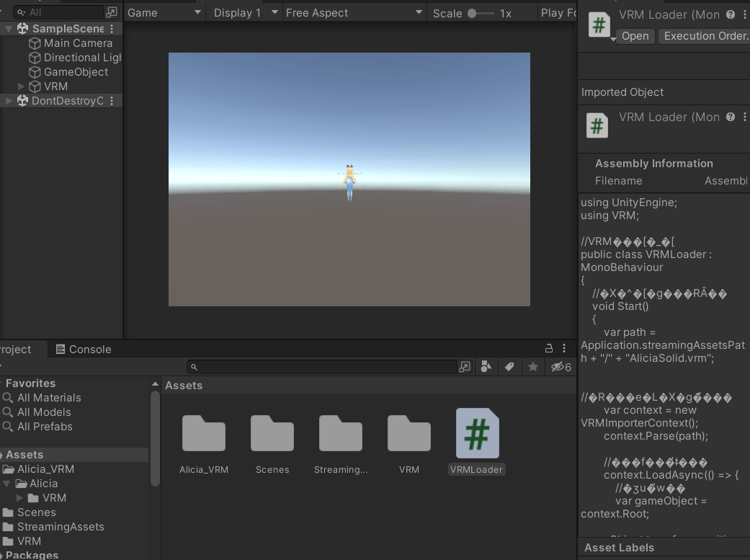Click the Open button for VRMLoader script
Viewport: 750px width, 560px height.
click(x=635, y=36)
